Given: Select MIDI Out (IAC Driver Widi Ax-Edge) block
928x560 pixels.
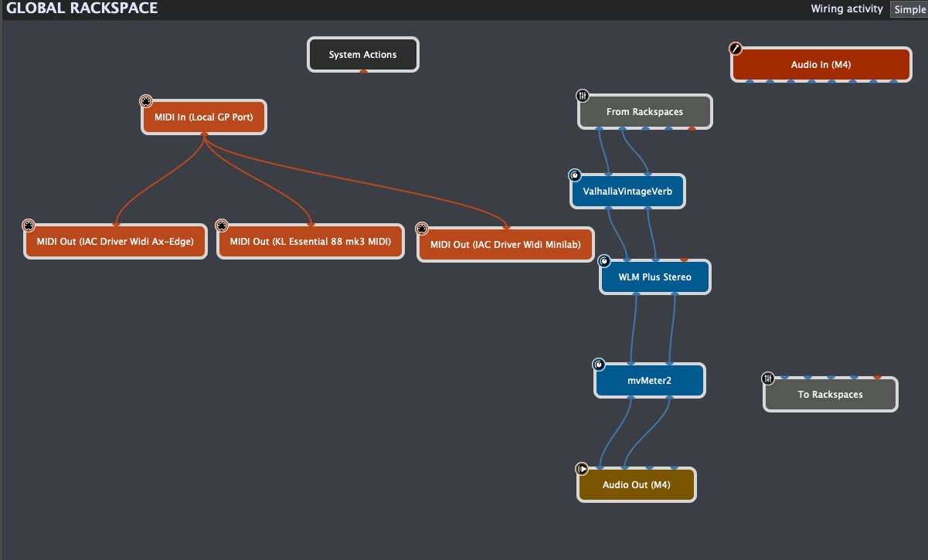Looking at the screenshot, I should pos(115,242).
